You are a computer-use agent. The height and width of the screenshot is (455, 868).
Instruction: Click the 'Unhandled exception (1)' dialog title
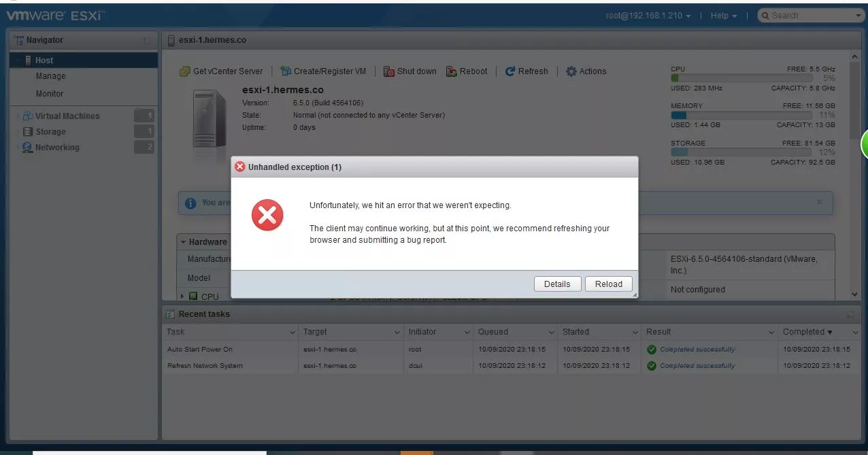pyautogui.click(x=295, y=167)
